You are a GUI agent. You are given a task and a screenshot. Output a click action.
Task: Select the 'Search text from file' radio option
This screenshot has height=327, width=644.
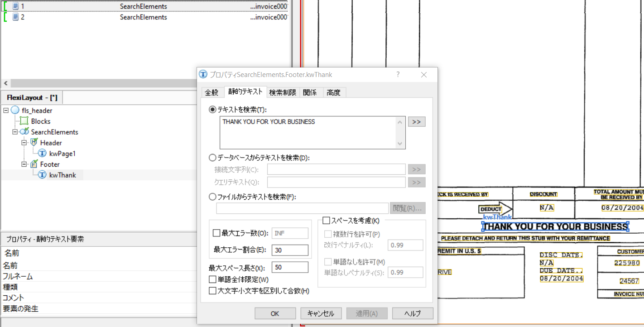tap(212, 197)
